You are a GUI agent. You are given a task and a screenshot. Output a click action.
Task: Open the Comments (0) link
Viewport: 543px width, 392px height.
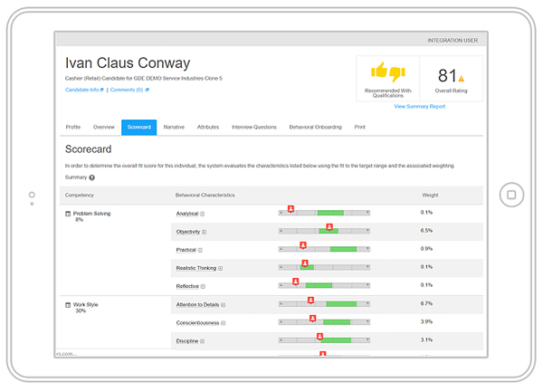pos(129,90)
